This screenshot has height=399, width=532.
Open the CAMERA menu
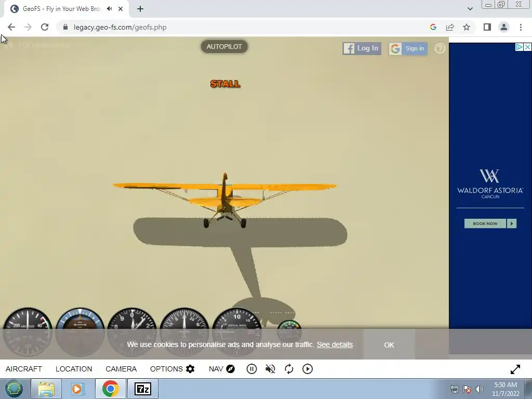point(121,369)
